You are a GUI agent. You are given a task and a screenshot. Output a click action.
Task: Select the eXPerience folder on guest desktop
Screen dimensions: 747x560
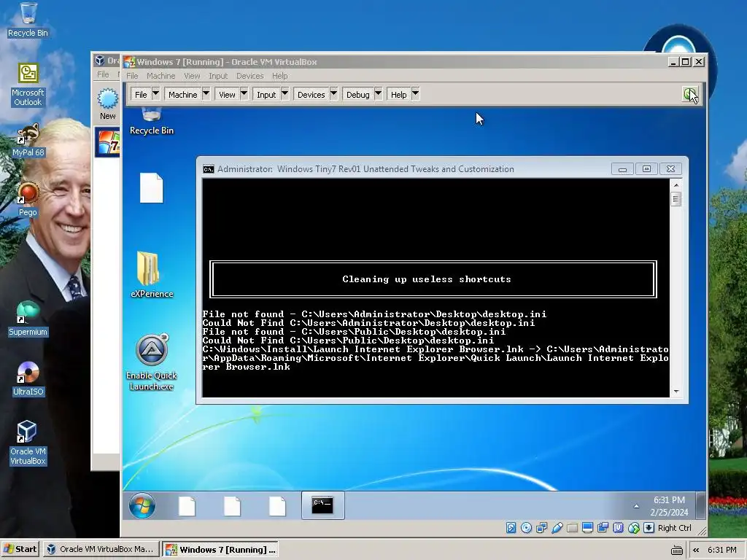tap(152, 275)
